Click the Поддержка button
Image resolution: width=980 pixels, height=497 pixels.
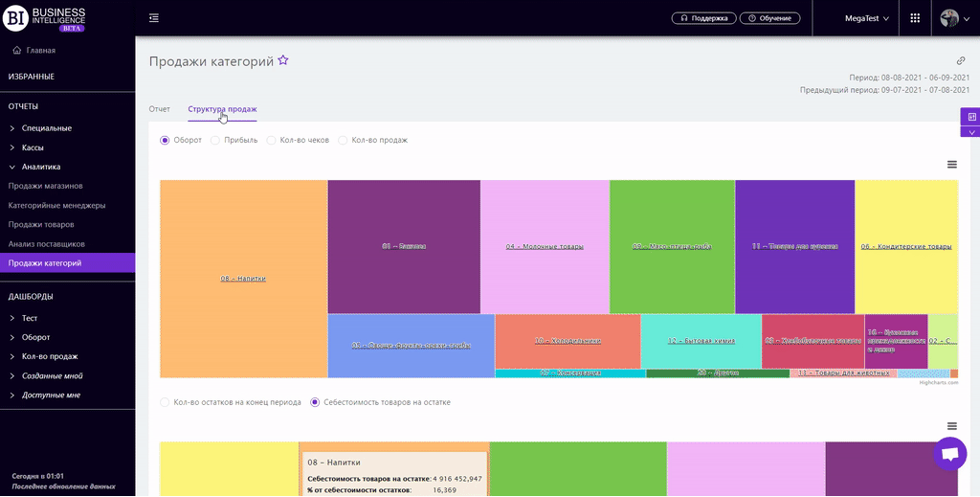[x=704, y=18]
